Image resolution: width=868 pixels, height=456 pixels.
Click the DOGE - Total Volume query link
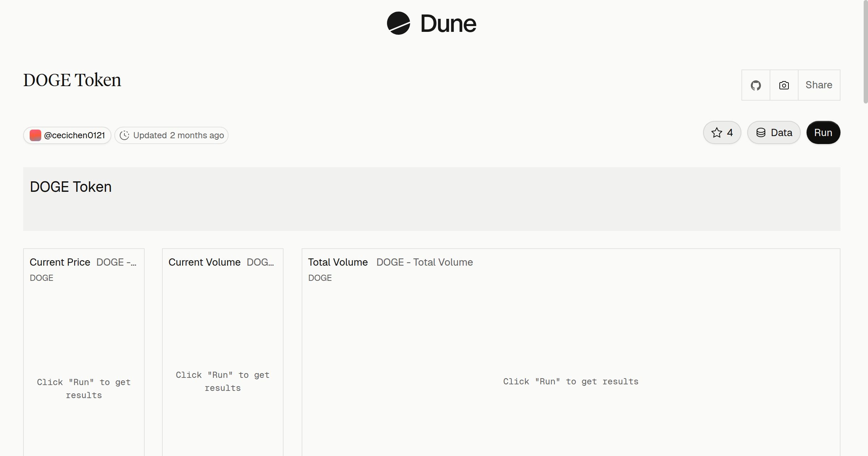pyautogui.click(x=425, y=262)
